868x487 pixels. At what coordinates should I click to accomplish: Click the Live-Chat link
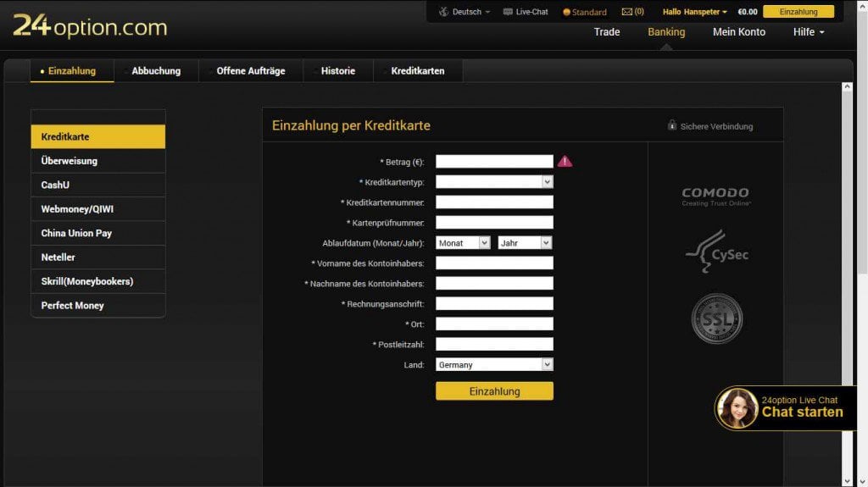click(x=531, y=12)
